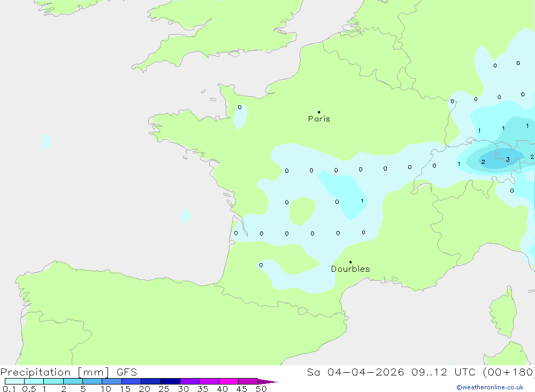Image resolution: width=535 pixels, height=392 pixels.
Task: Click the Precipitation [mm] GFS title
Action: click(68, 372)
